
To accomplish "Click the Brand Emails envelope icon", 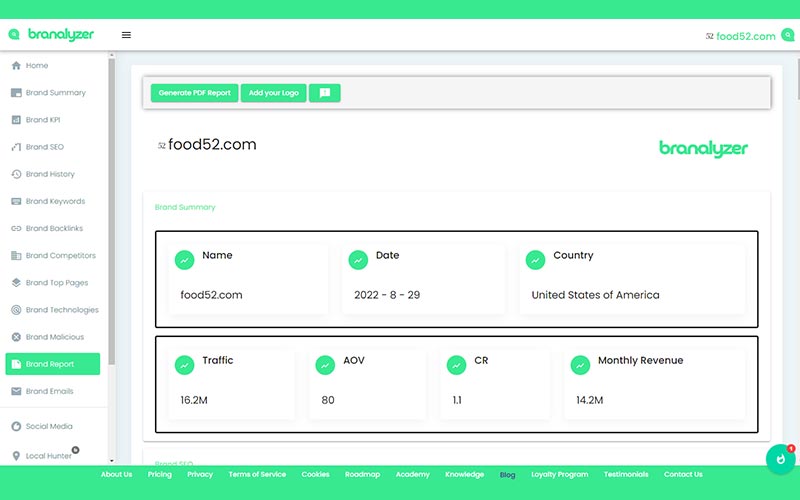I will click(16, 391).
